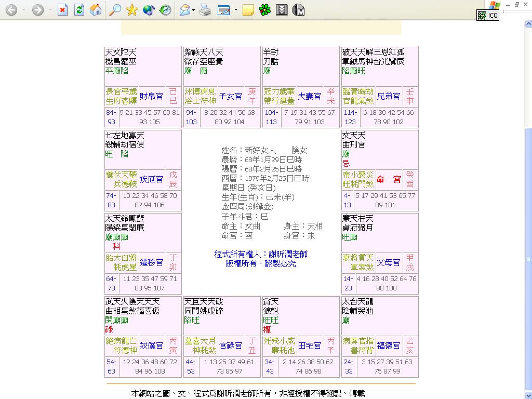The image size is (532, 399).
Task: Click the ICQ status button in the tray
Action: click(x=487, y=15)
